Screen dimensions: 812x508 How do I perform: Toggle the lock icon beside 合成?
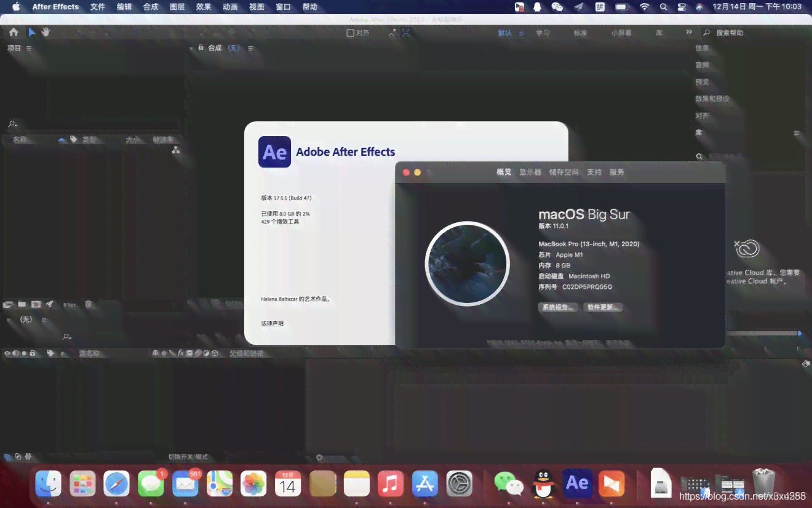tap(201, 47)
